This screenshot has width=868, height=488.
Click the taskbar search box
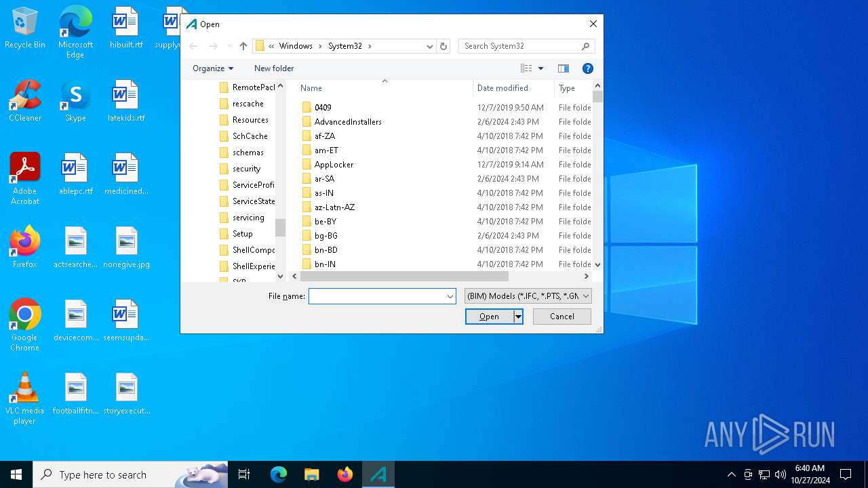click(x=130, y=474)
